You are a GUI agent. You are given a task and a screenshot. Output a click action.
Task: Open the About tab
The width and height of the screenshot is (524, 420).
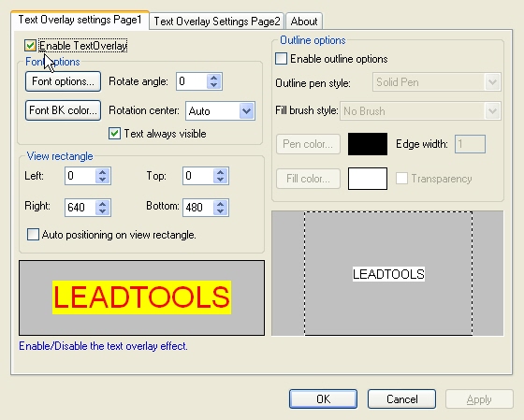[x=304, y=22]
